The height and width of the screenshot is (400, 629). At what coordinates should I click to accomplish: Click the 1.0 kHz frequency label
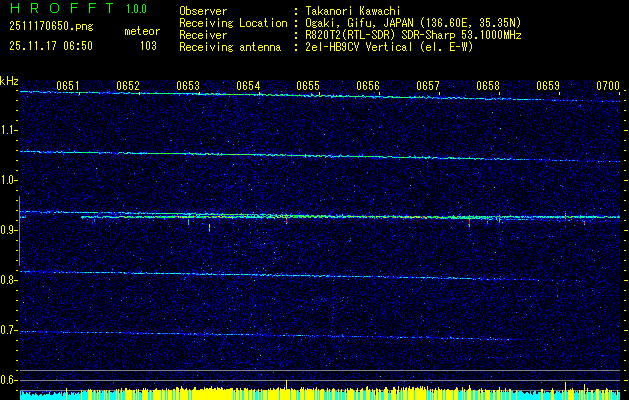coord(8,180)
